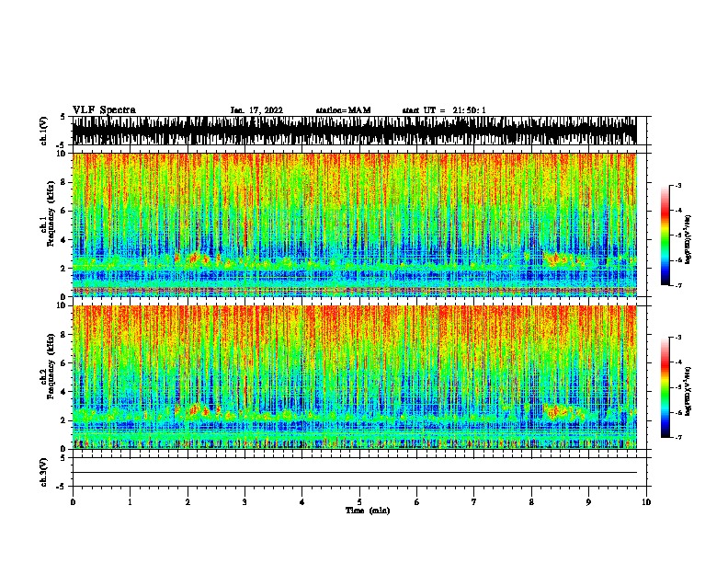728x563 pixels.
Task: Click tick label "0" on the time axis
Action: (73, 502)
